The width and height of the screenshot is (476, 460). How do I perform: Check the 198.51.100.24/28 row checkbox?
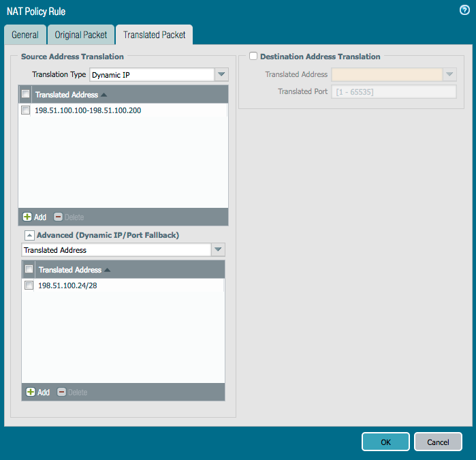click(29, 286)
